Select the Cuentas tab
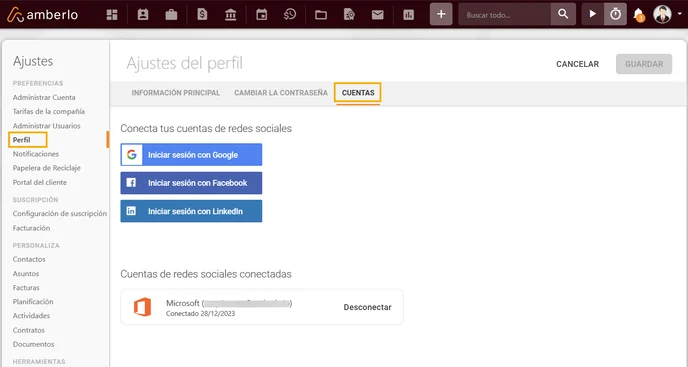This screenshot has width=688, height=367. click(358, 93)
